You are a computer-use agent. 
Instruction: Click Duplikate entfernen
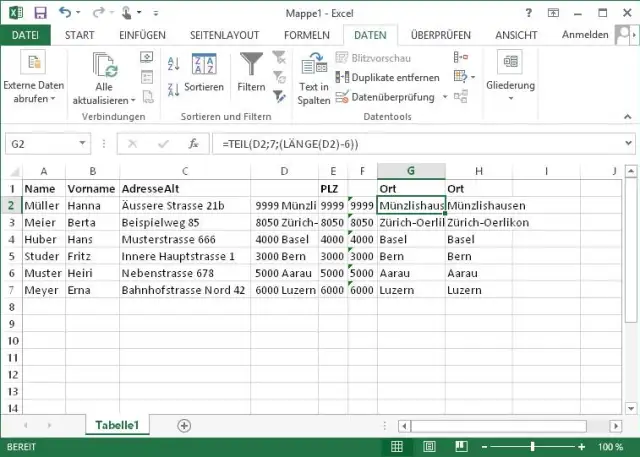coord(388,77)
